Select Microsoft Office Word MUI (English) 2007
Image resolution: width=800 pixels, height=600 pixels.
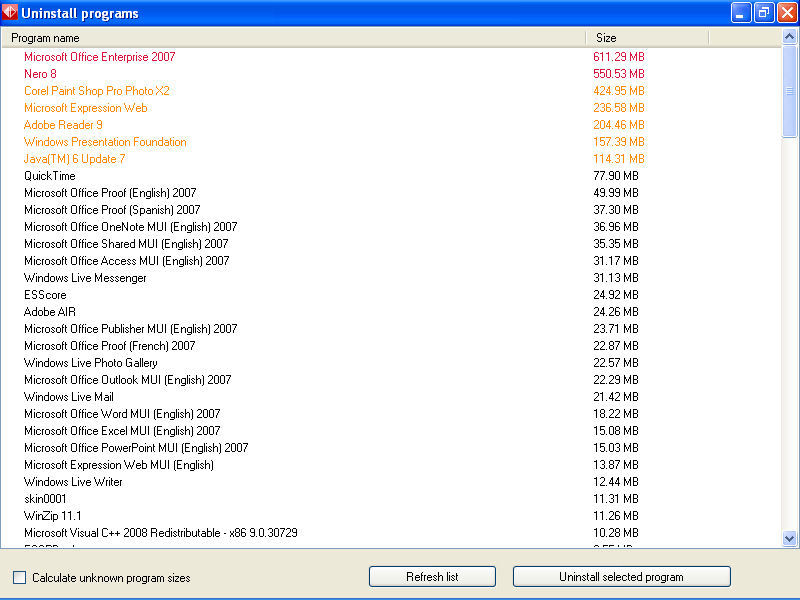(122, 414)
